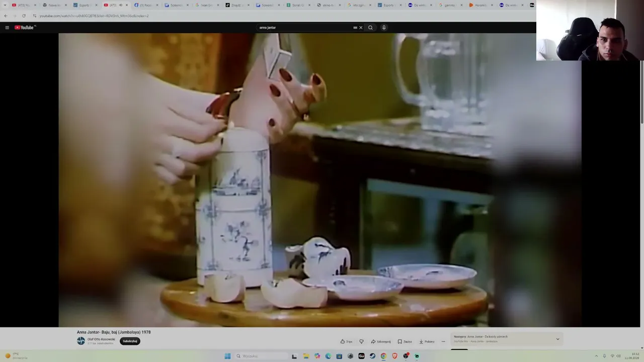Image resolution: width=644 pixels, height=362 pixels.
Task: Reload the current YouTube page
Action: 24,16
